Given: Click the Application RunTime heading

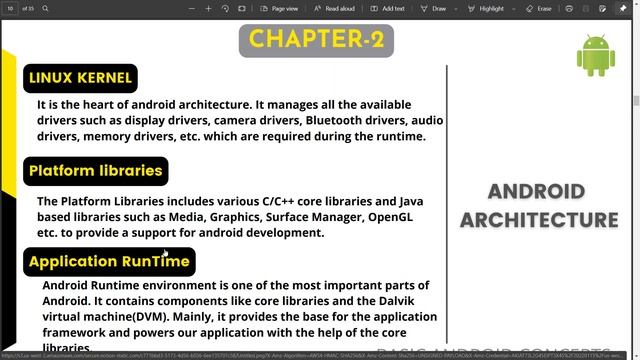Looking at the screenshot, I should pos(109,262).
